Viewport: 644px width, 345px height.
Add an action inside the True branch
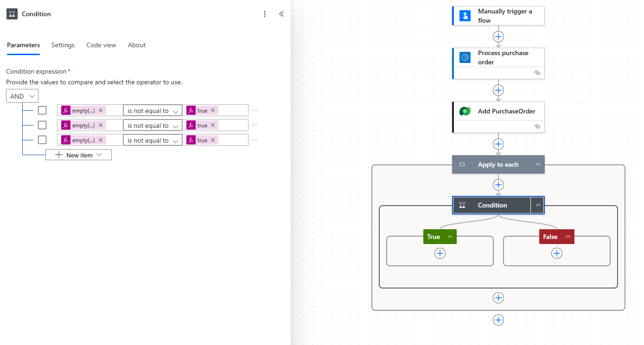pyautogui.click(x=440, y=253)
